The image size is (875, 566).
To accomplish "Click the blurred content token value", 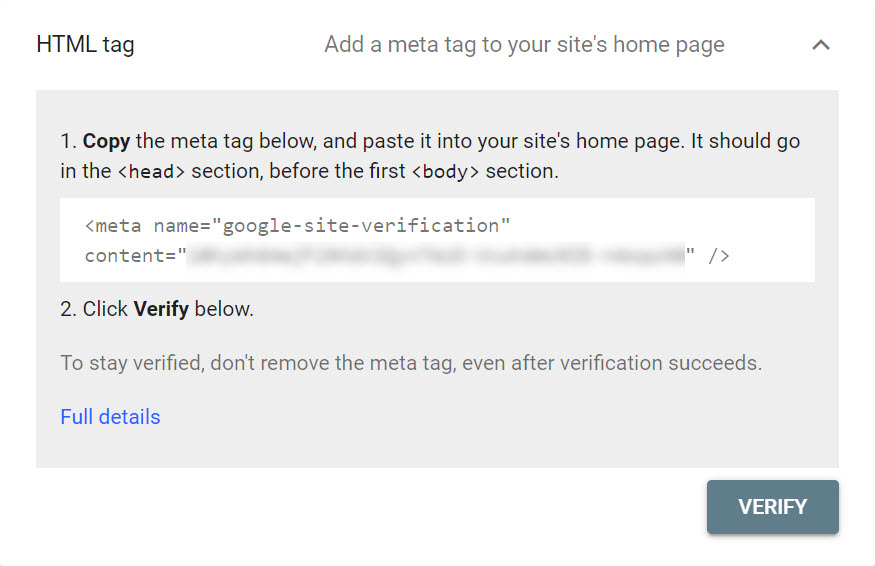I will point(436,256).
